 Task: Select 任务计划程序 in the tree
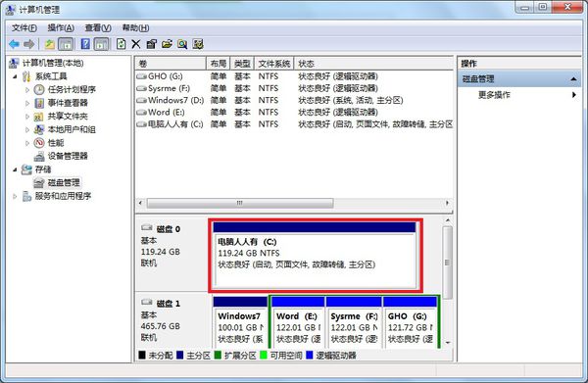pyautogui.click(x=72, y=89)
